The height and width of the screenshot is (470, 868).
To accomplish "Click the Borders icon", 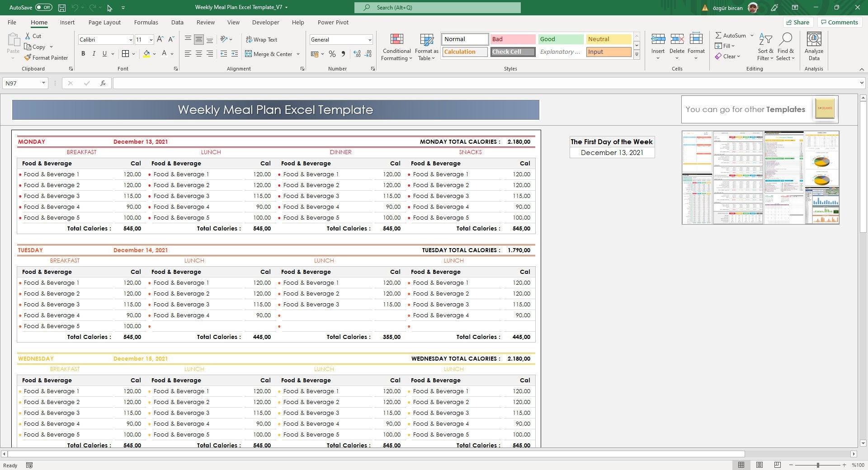I will (126, 54).
